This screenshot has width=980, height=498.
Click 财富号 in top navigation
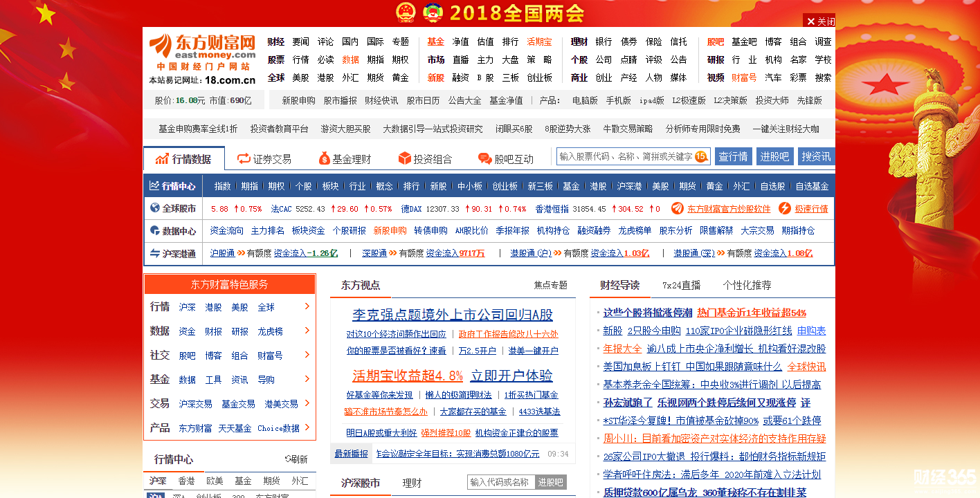coord(744,77)
